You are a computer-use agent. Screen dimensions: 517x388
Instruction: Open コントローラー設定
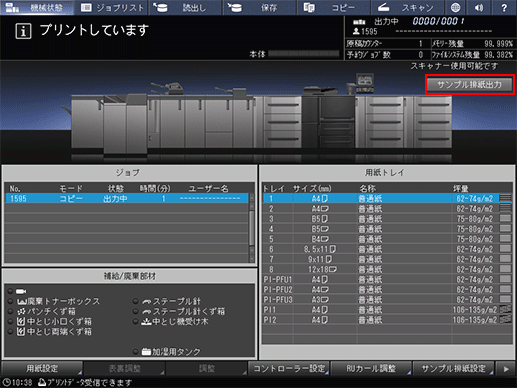tap(289, 368)
